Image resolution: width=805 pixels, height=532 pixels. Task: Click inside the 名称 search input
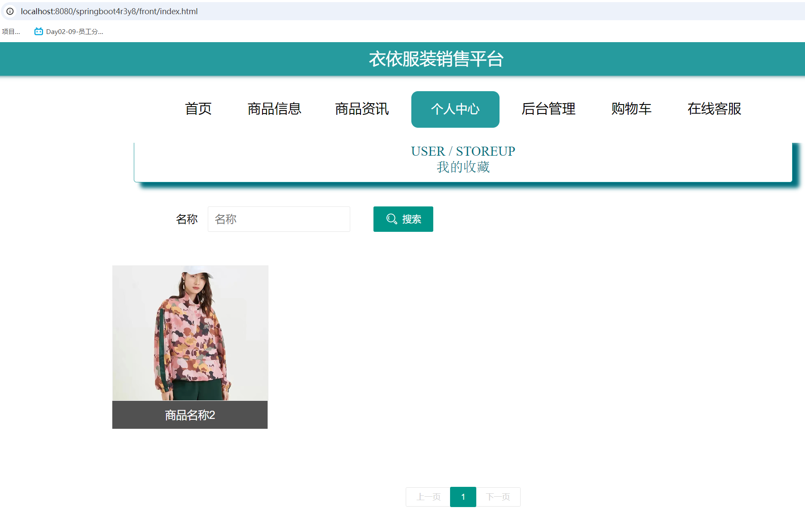(279, 219)
